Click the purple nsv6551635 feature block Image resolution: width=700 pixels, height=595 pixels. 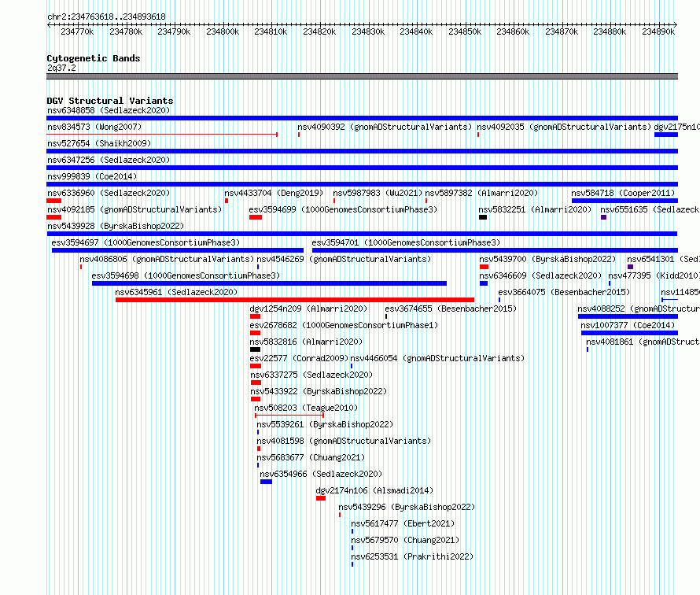coord(603,217)
